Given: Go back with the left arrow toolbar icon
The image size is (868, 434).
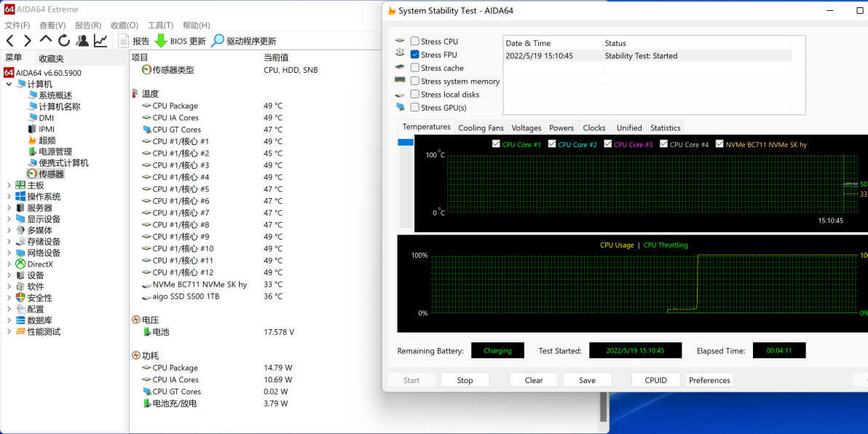Looking at the screenshot, I should tap(10, 40).
